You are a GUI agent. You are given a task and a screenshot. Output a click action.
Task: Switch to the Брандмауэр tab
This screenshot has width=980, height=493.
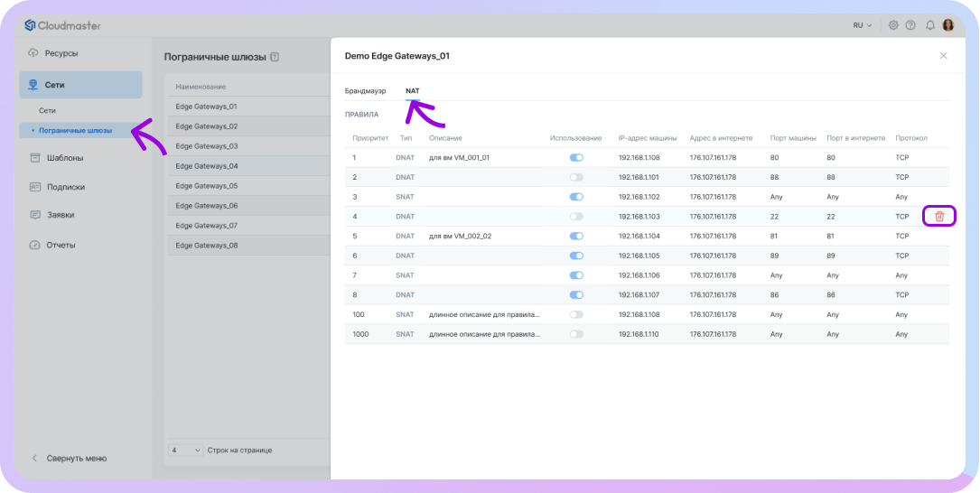pos(365,91)
